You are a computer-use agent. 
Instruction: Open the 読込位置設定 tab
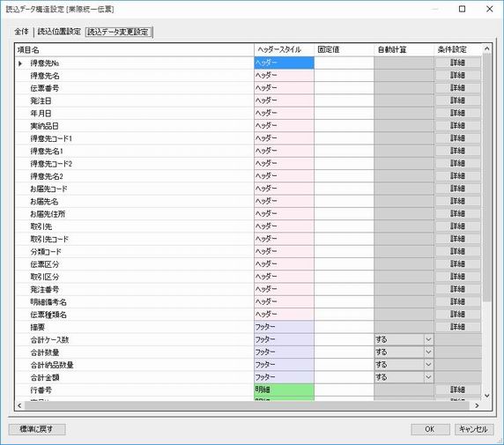[x=59, y=32]
